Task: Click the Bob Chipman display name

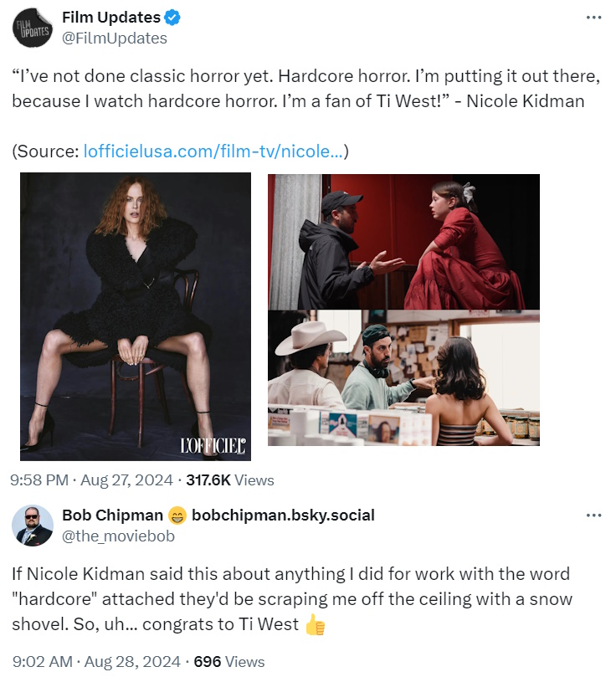Action: (x=112, y=515)
